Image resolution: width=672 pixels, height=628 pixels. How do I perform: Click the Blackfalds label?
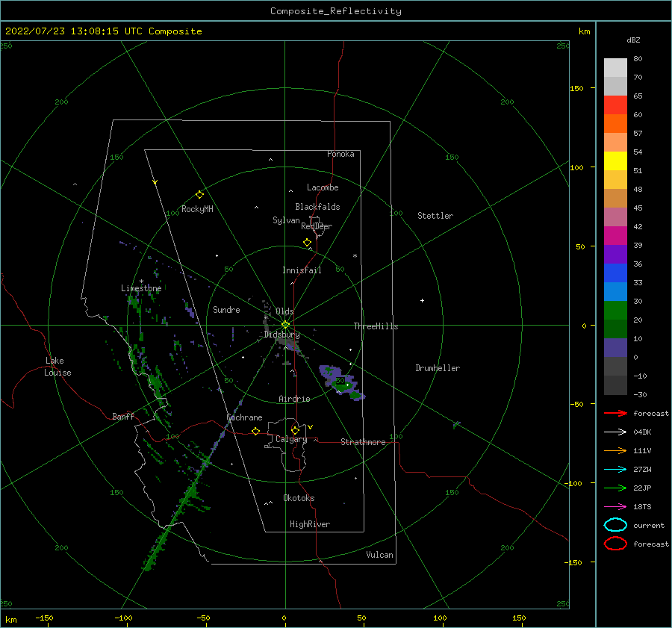tap(317, 207)
